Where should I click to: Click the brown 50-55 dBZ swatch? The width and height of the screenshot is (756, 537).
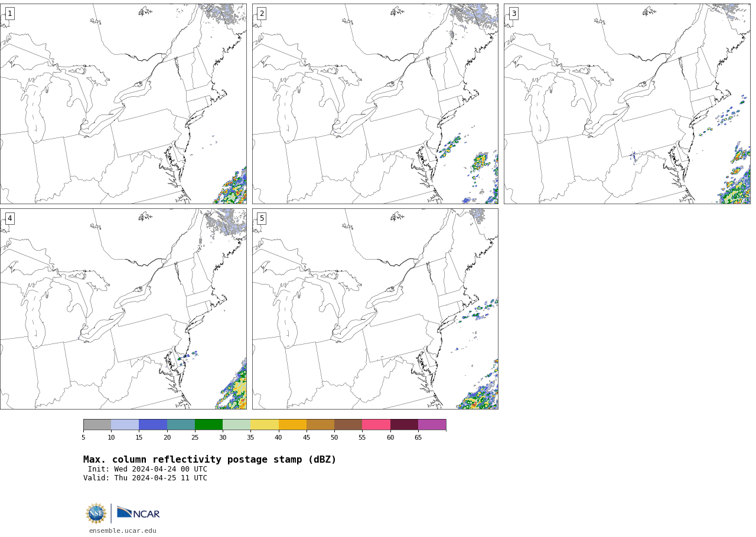click(x=348, y=425)
